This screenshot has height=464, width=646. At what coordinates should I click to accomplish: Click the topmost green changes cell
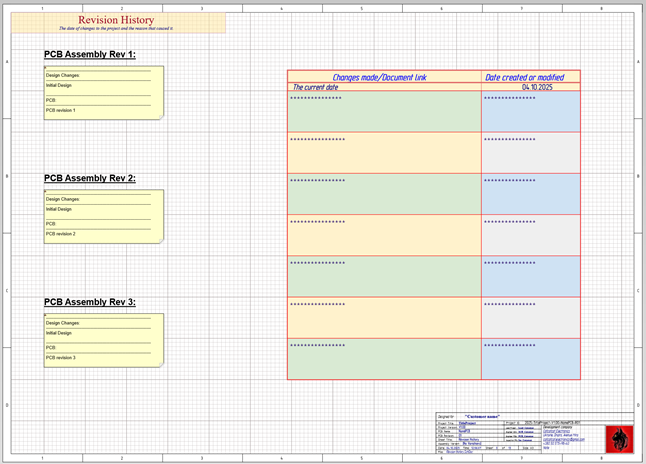pyautogui.click(x=384, y=114)
